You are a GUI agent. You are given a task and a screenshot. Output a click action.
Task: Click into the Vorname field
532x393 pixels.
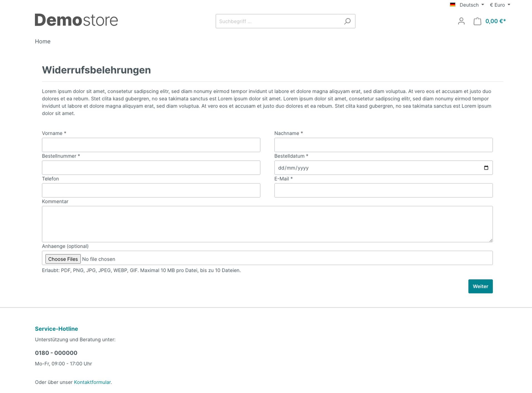click(x=151, y=145)
